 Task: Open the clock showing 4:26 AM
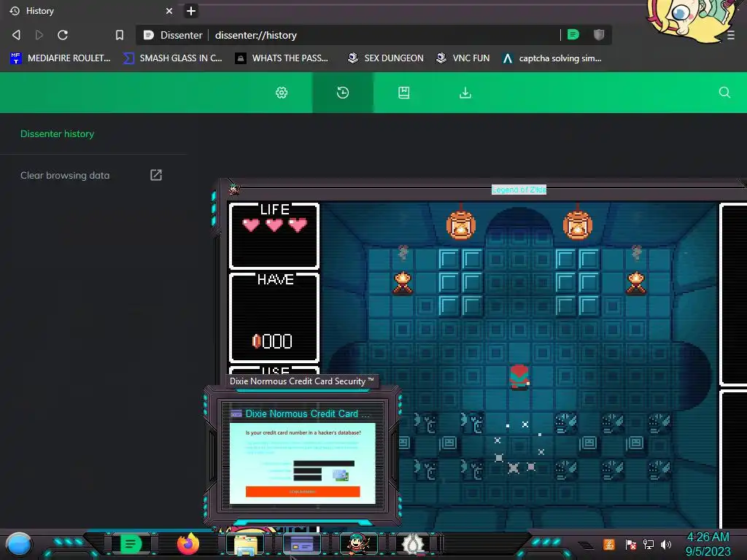pyautogui.click(x=708, y=544)
